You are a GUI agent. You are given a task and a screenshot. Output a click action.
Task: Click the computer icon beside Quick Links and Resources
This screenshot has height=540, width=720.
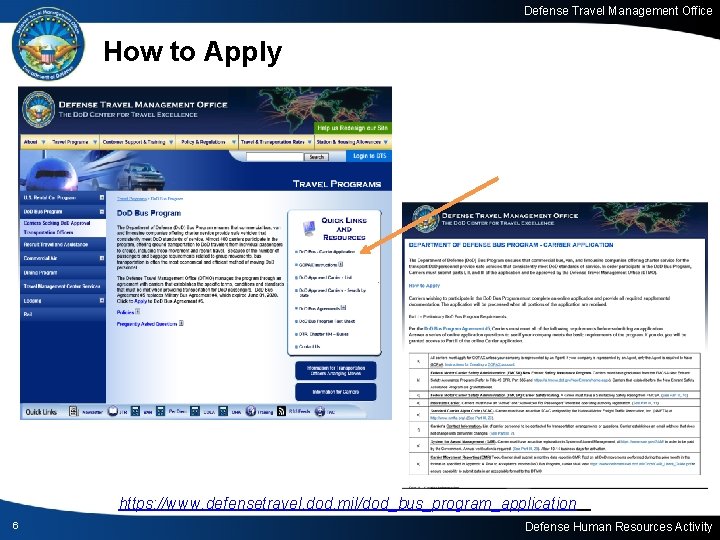coord(309,227)
